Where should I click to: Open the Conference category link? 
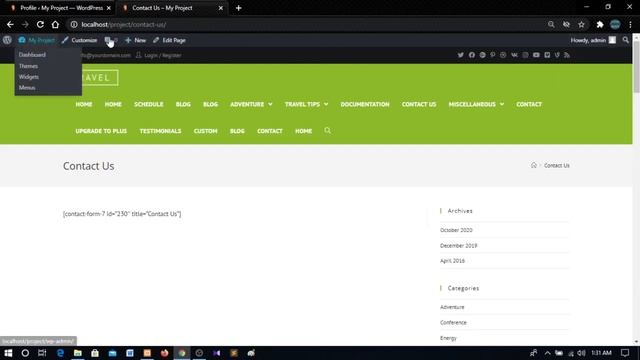453,322
